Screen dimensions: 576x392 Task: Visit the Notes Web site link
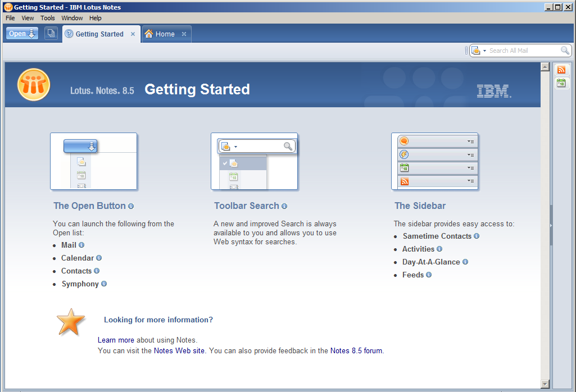[x=179, y=350]
